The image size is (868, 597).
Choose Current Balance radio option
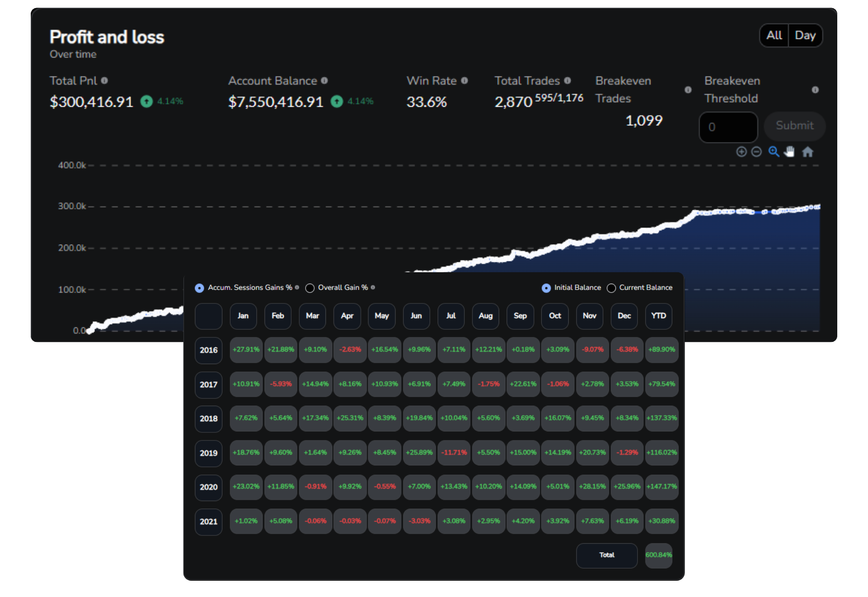click(611, 288)
